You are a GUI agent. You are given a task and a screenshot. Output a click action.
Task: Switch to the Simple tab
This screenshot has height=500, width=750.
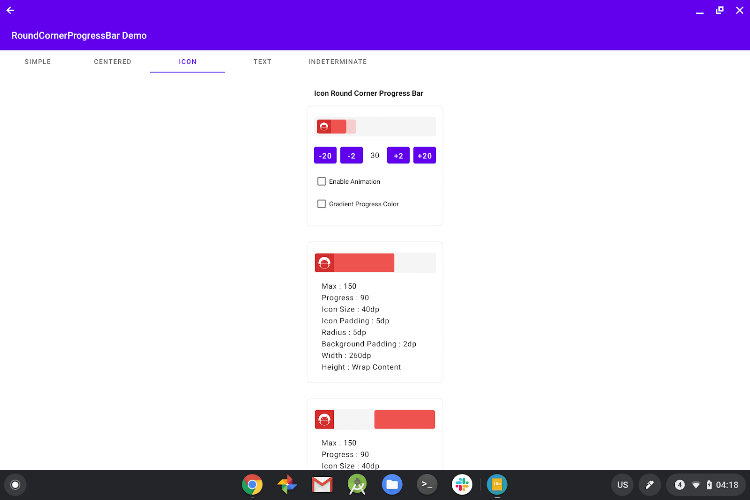38,62
